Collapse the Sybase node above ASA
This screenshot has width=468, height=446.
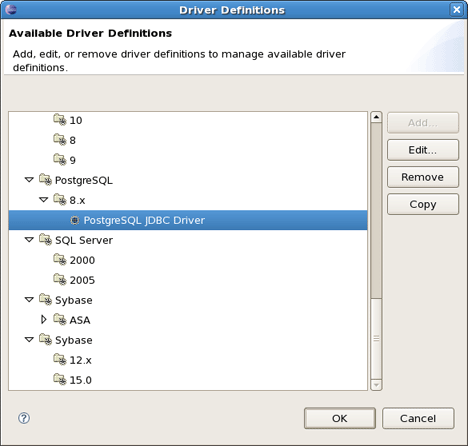click(x=29, y=300)
